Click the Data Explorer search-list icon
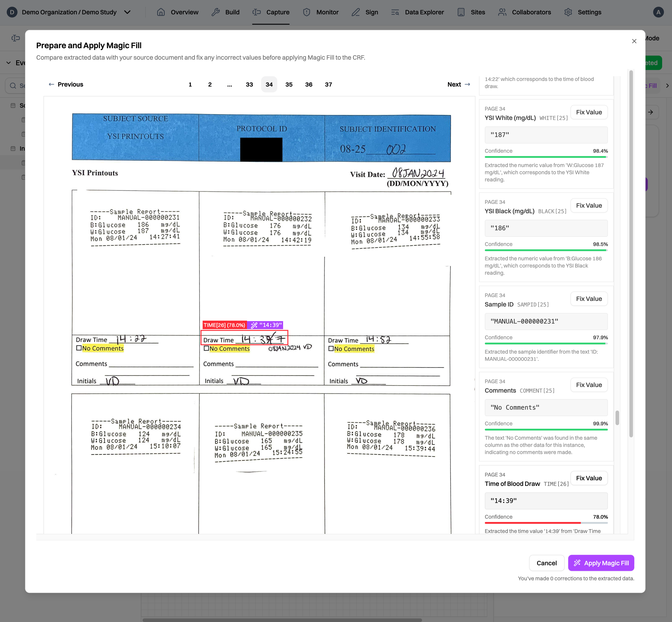Viewport: 672px width, 622px height. [395, 12]
